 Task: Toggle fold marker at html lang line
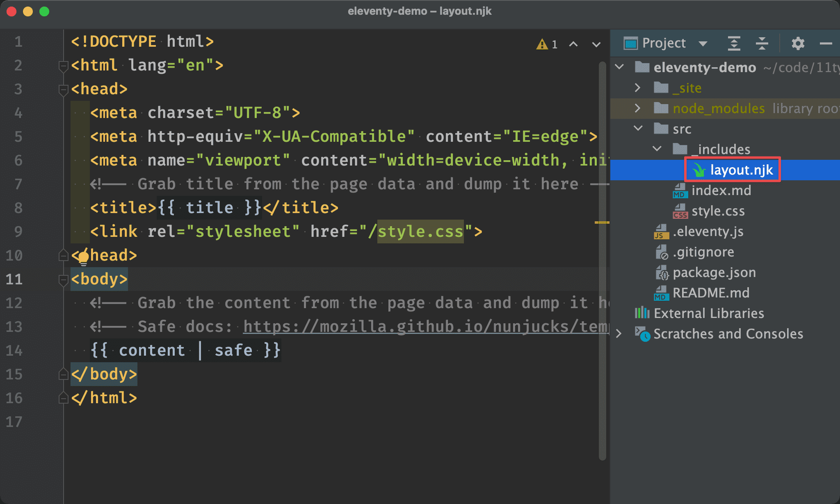click(x=63, y=66)
